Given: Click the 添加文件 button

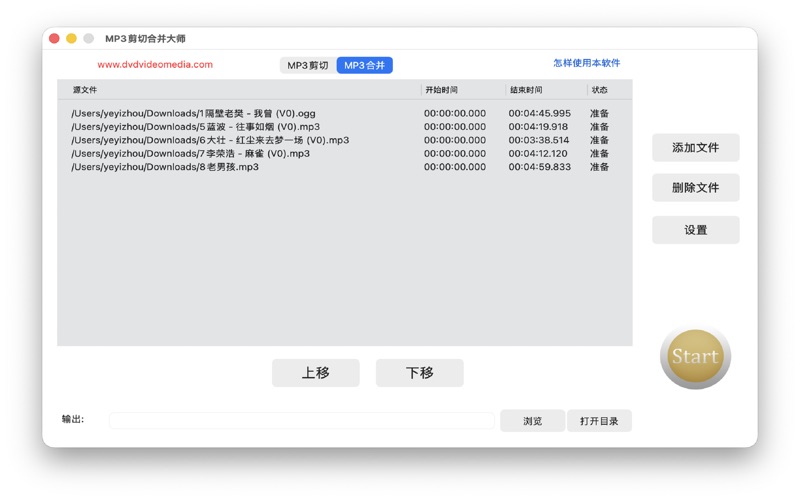Looking at the screenshot, I should (x=695, y=148).
